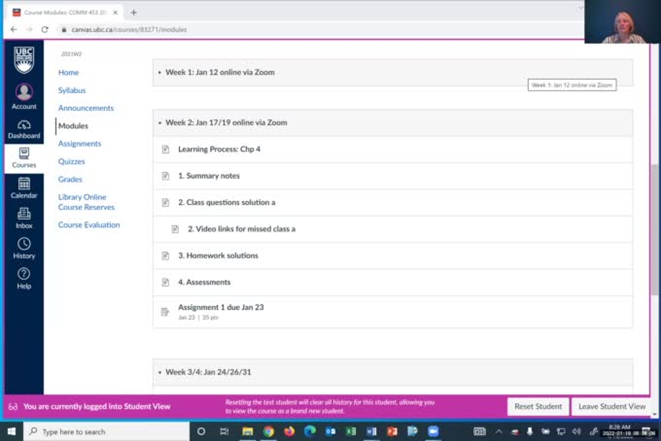Open Learning Process: Chp 4 page
Image resolution: width=661 pixels, height=441 pixels.
[219, 149]
